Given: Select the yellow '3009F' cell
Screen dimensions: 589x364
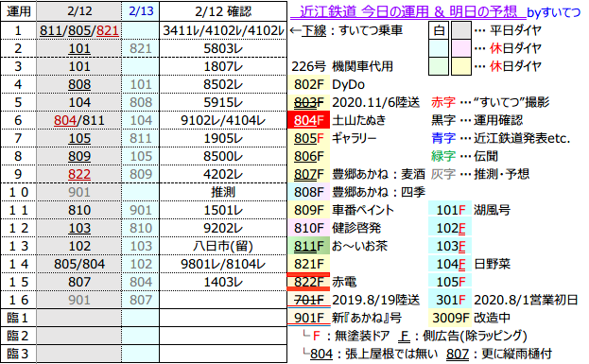Looking at the screenshot, I should pos(450,318).
